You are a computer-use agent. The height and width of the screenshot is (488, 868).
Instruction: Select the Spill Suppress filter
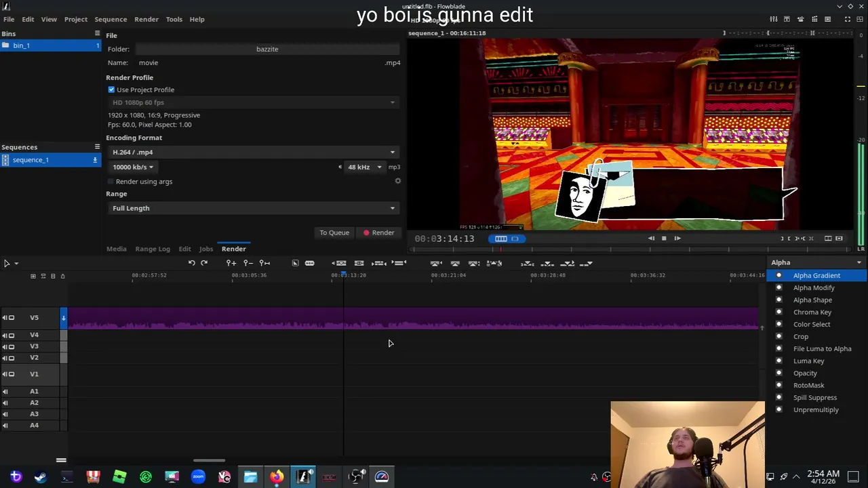816,397
